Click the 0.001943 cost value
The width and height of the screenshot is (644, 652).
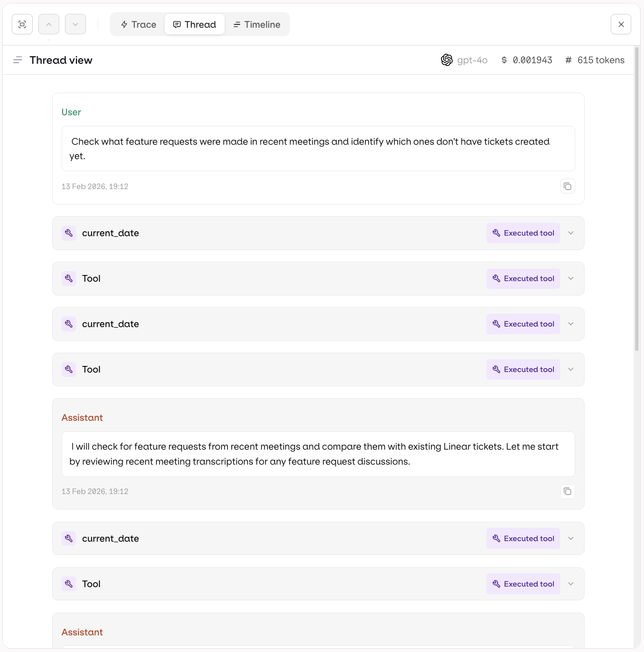(532, 60)
